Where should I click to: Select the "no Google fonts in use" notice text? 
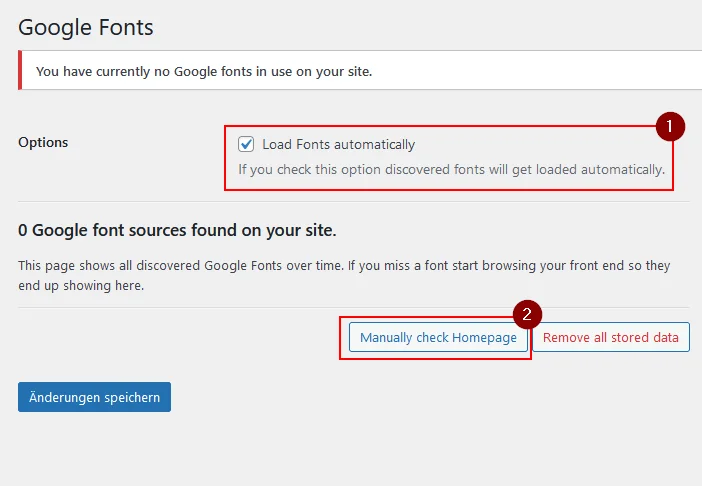pos(204,72)
